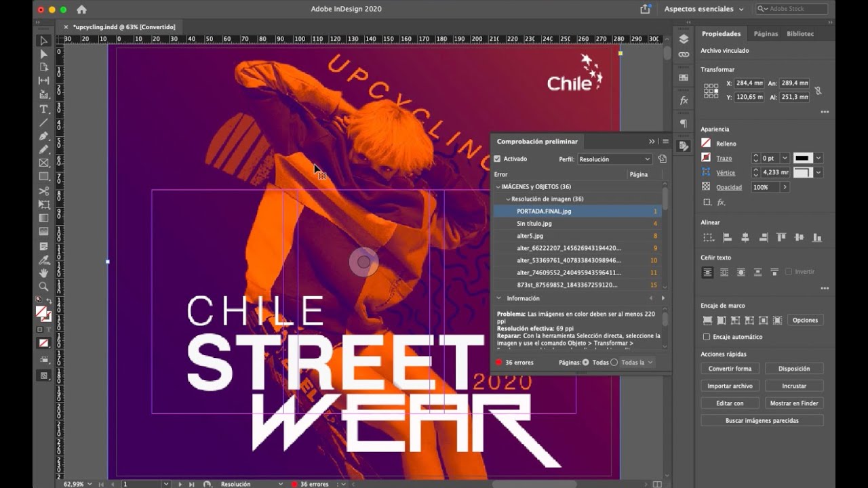The height and width of the screenshot is (488, 868).
Task: Open the Comprobación preliminar panel menu
Action: [x=665, y=142]
